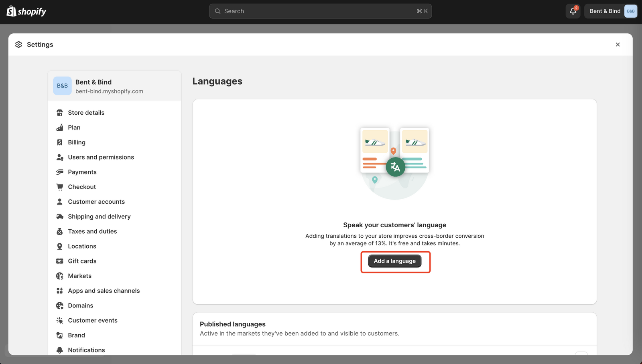The height and width of the screenshot is (364, 642).
Task: Click the Billing receipt icon
Action: (60, 142)
